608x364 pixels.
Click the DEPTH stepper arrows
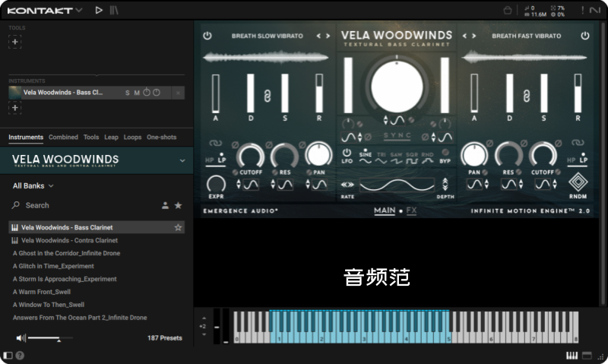(x=445, y=185)
